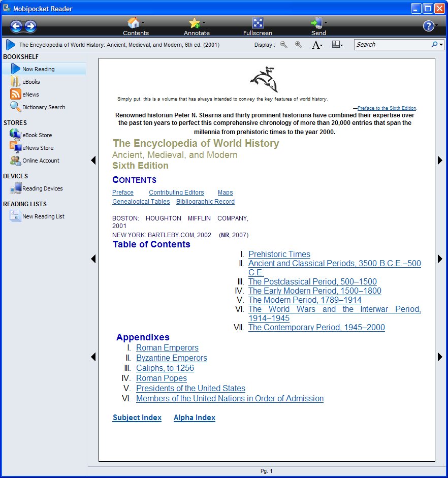Open the page layout display icon
This screenshot has width=448, height=478.
pos(337,45)
